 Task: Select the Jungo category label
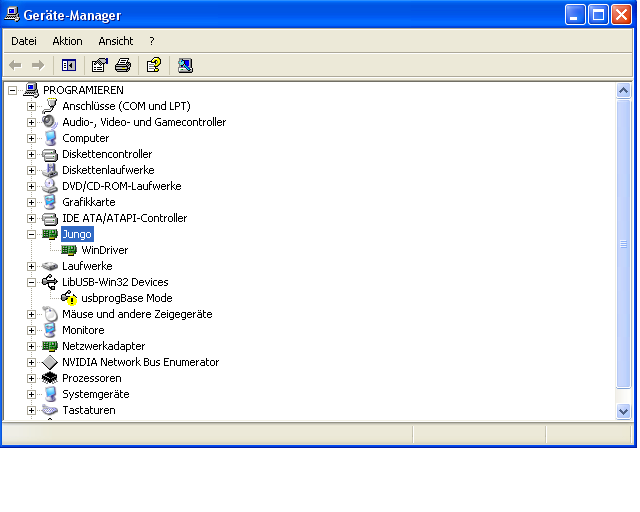pyautogui.click(x=77, y=234)
